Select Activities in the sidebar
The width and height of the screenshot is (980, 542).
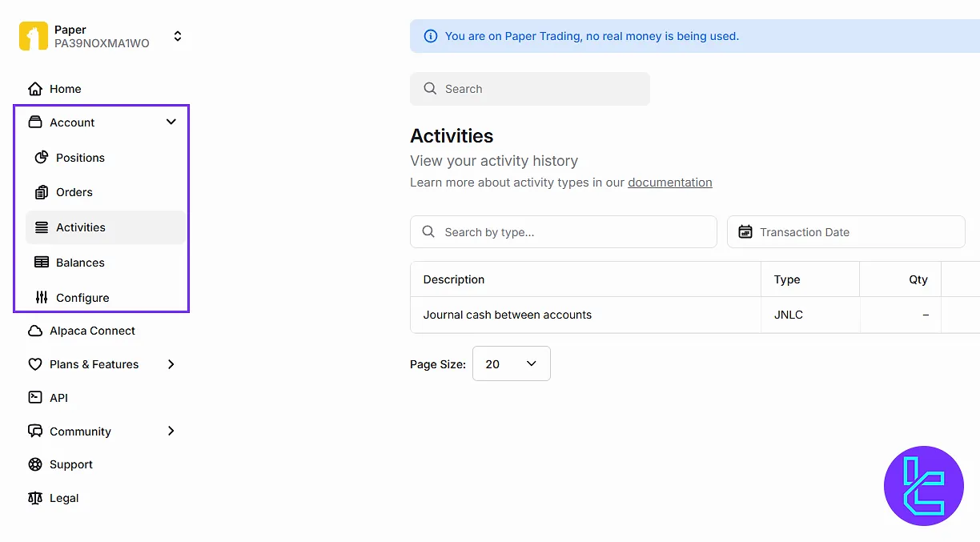81,227
